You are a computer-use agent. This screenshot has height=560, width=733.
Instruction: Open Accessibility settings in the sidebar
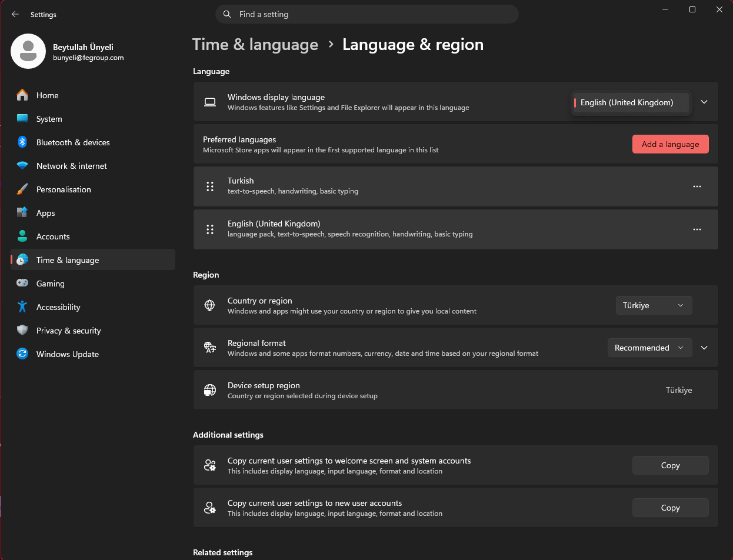click(93, 307)
